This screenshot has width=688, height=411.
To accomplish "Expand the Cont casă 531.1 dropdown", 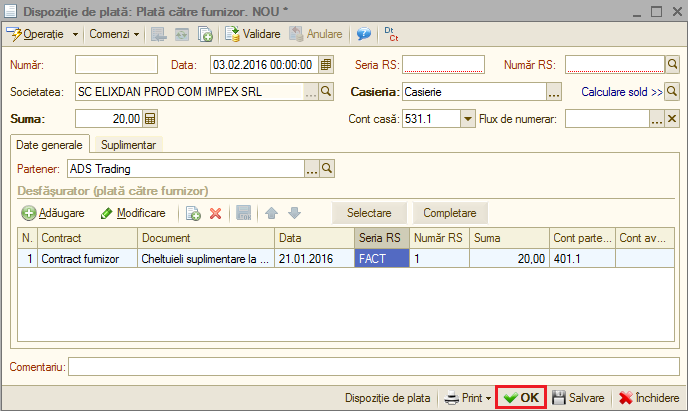I will pyautogui.click(x=468, y=119).
